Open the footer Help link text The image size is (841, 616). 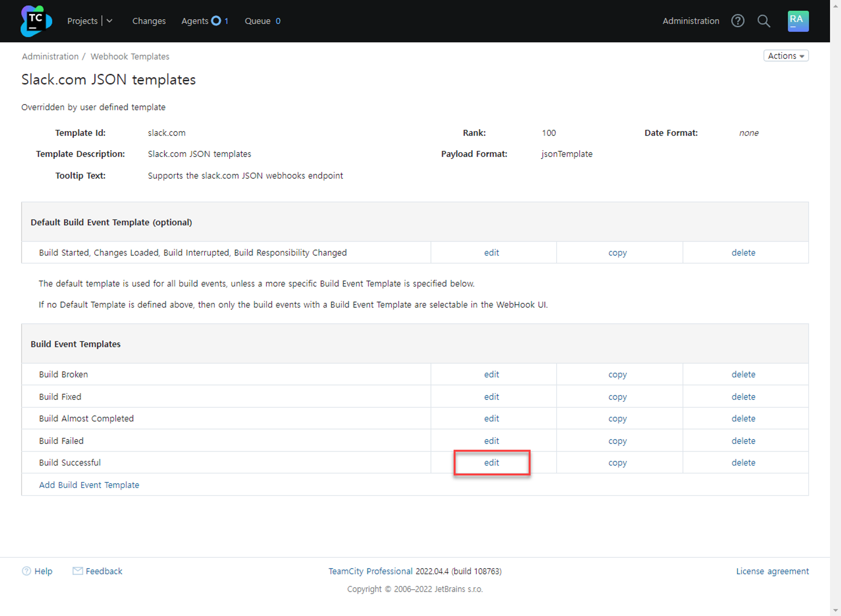tap(43, 571)
